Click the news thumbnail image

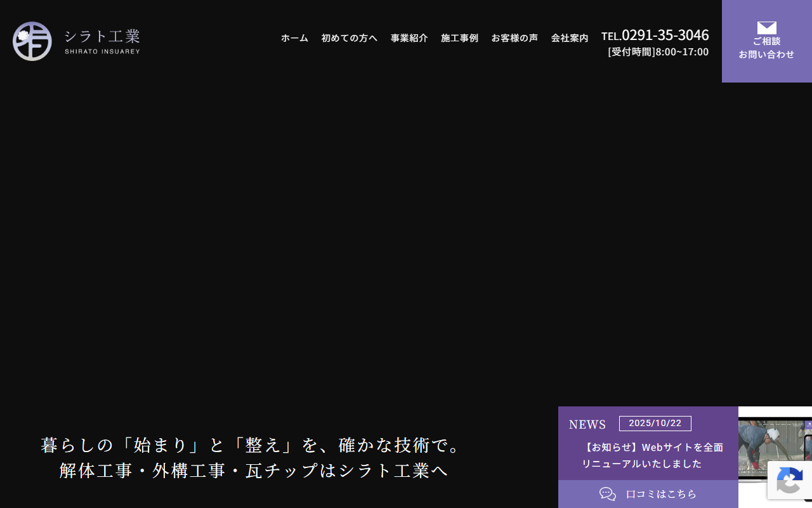click(x=775, y=457)
